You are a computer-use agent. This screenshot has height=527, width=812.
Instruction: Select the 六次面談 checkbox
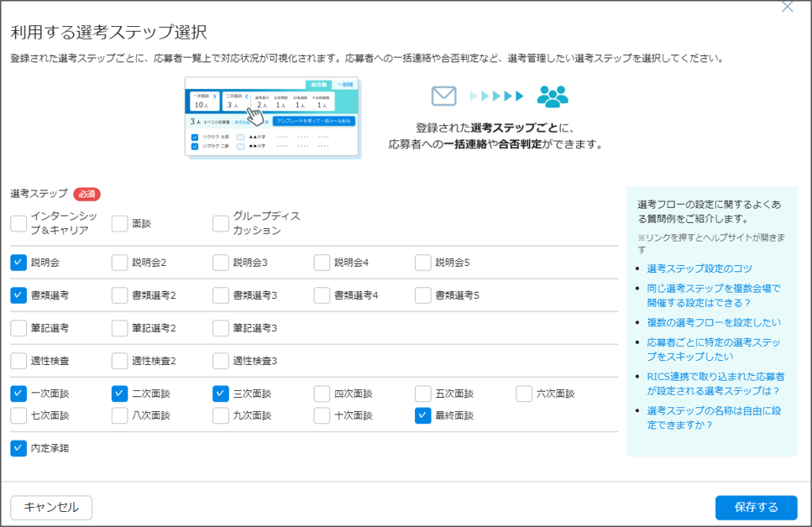click(524, 394)
